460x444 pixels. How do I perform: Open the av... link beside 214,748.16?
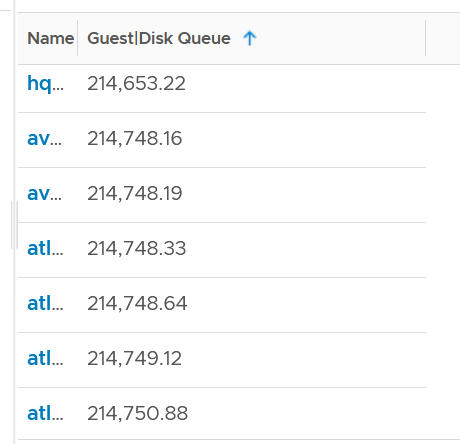(x=44, y=138)
